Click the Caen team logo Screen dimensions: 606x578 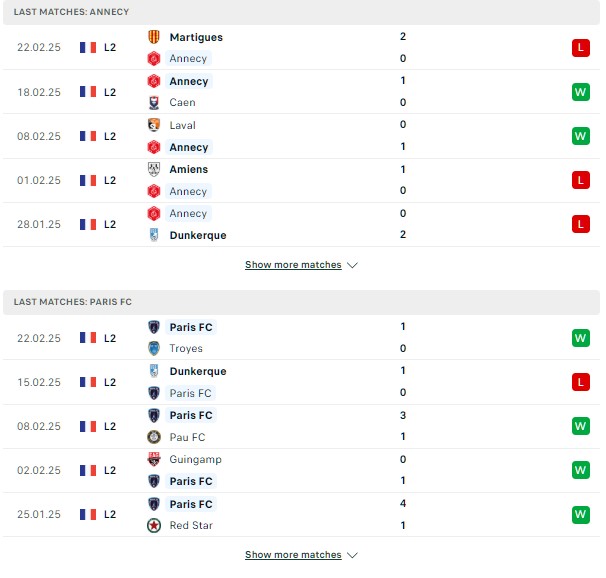click(154, 102)
